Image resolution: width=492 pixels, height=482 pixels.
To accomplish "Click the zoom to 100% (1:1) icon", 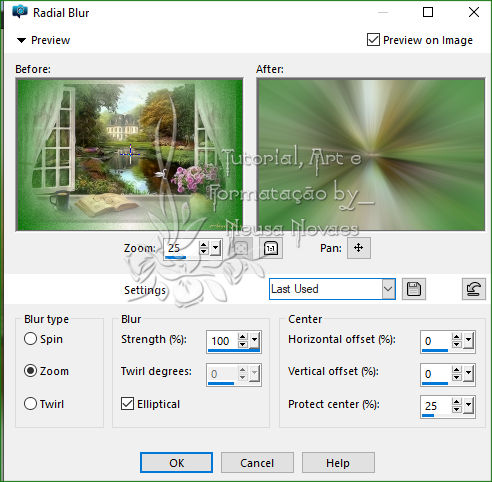I will coord(271,248).
